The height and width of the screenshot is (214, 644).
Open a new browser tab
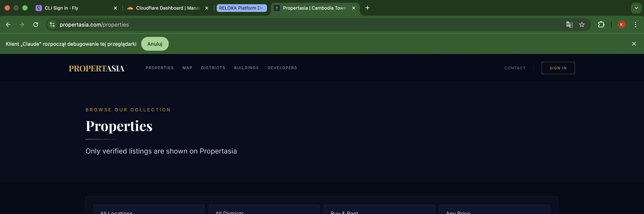point(367,8)
